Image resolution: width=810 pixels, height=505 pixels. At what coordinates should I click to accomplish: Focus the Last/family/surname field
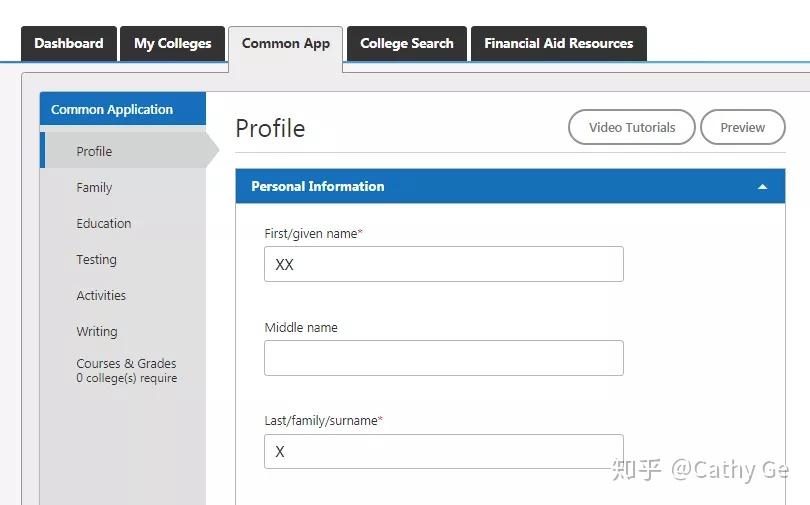(x=444, y=451)
